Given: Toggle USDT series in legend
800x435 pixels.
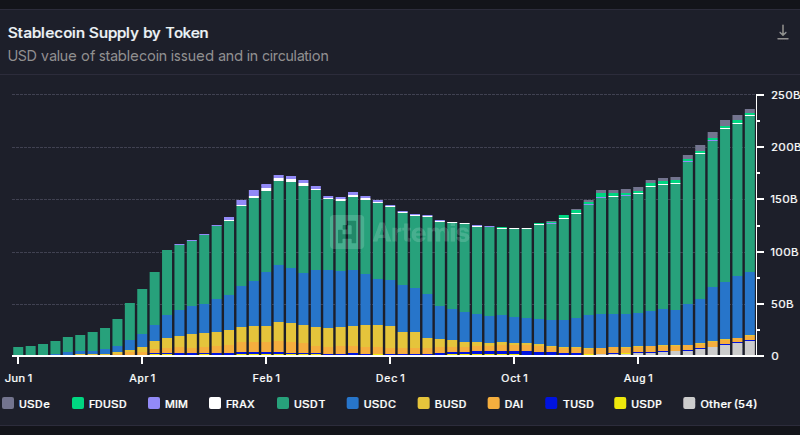Looking at the screenshot, I should click(301, 404).
